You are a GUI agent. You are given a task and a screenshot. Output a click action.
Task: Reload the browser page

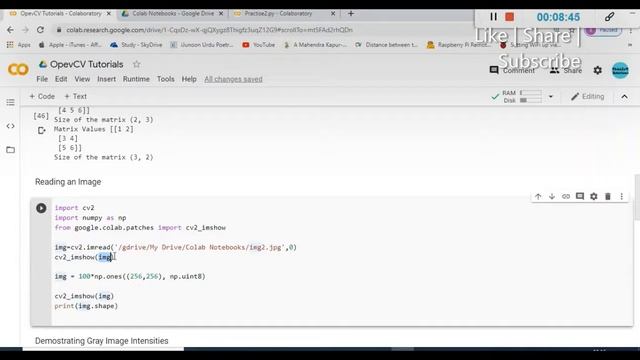40,30
